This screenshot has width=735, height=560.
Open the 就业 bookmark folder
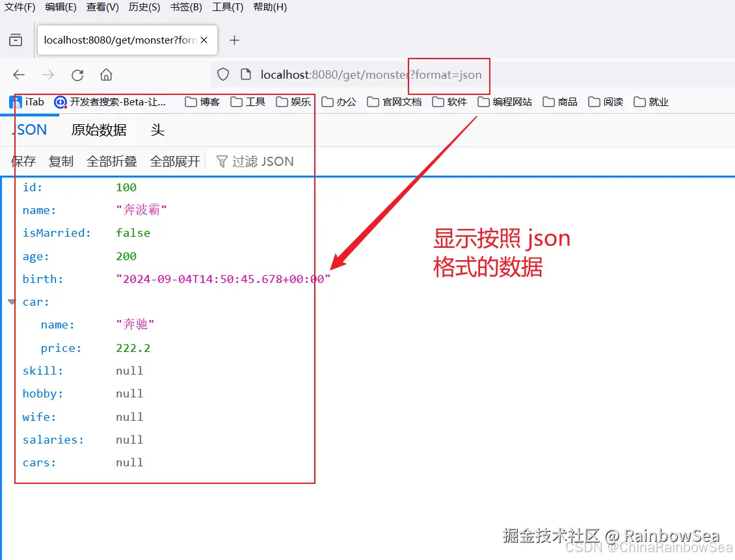click(x=651, y=101)
